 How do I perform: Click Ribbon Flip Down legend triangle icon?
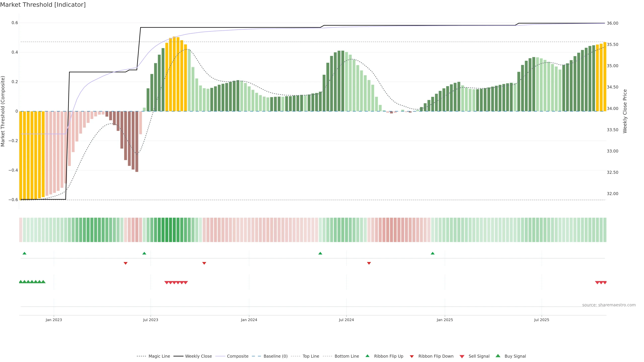412,356
